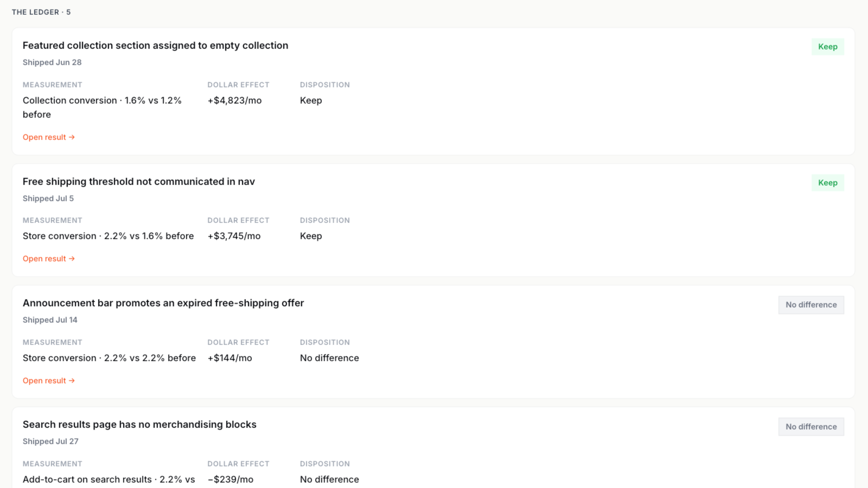
Task: Click 'Store conversion · 2.2% vs 1.6% before'
Action: [108, 236]
